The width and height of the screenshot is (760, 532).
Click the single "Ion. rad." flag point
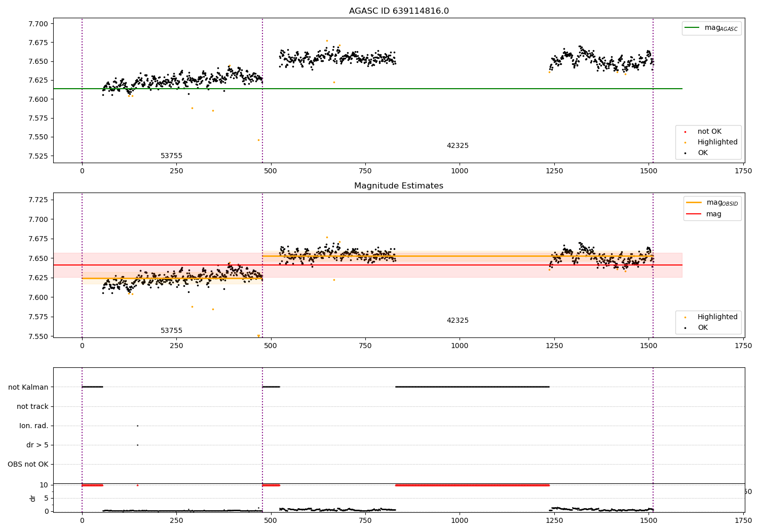click(x=137, y=426)
